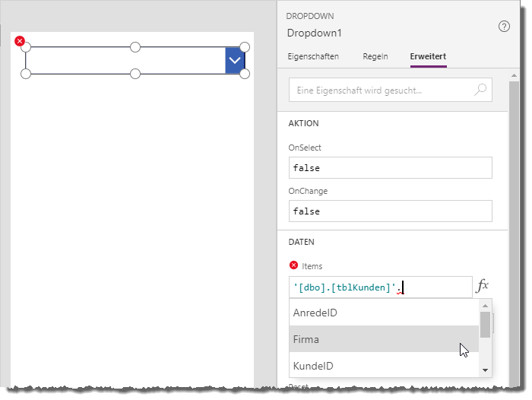Click into the OnChange formula field

pos(391,211)
